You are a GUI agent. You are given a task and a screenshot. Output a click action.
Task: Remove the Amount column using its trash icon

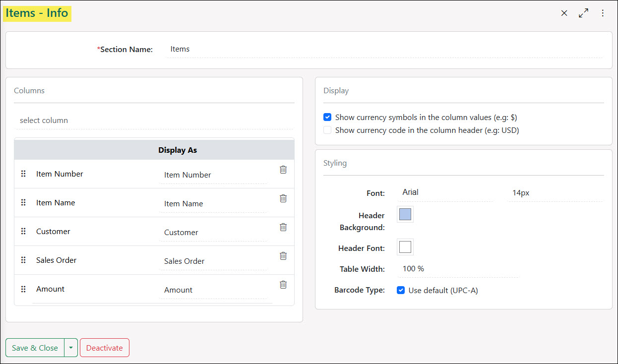(283, 284)
